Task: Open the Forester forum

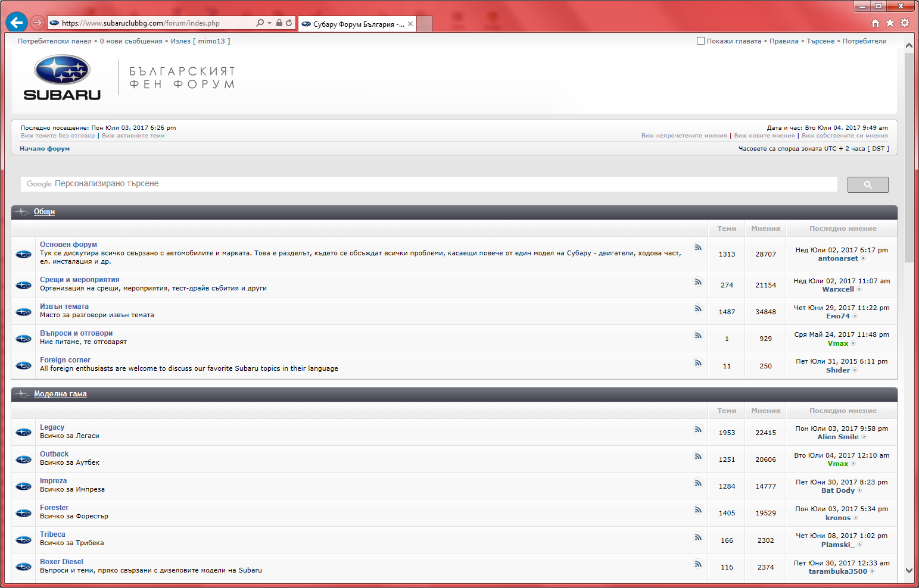Action: coord(54,508)
